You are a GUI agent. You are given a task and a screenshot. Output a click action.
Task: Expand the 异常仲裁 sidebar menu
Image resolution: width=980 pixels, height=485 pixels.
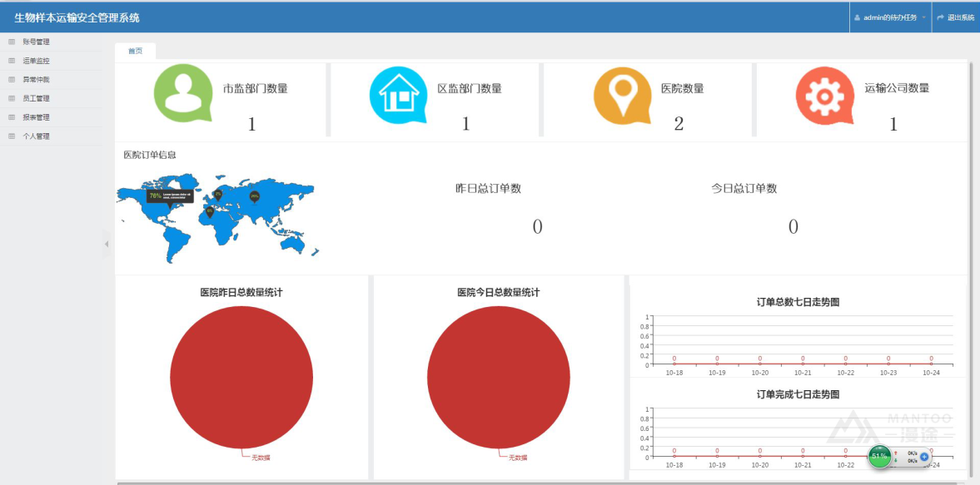36,80
